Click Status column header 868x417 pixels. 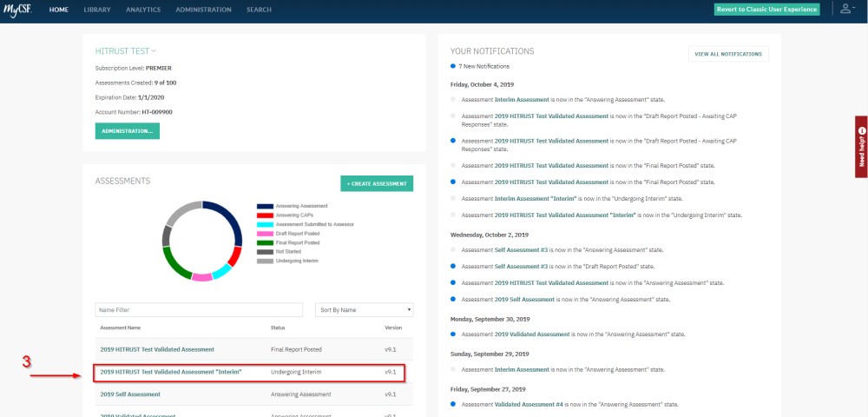(278, 328)
